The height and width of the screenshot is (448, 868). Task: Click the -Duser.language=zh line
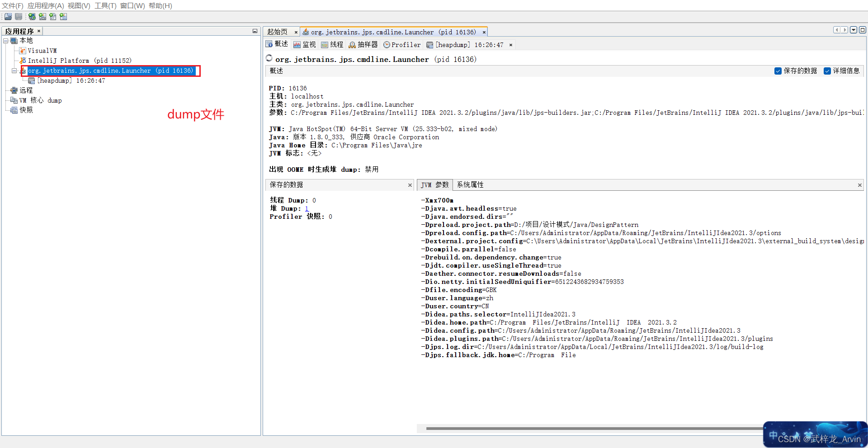click(457, 298)
